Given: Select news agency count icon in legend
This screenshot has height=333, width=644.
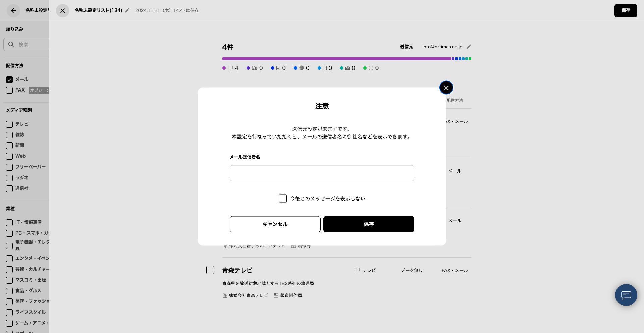Looking at the screenshot, I should 371,68.
